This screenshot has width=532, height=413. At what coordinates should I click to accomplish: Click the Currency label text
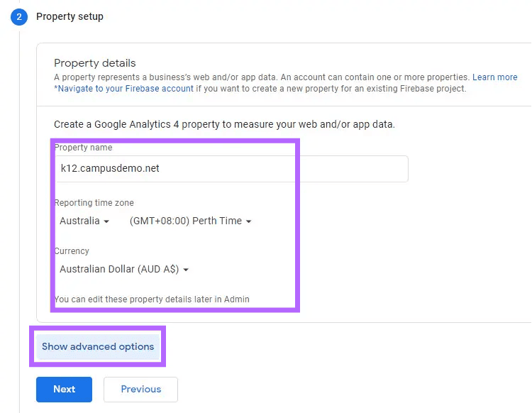(72, 251)
